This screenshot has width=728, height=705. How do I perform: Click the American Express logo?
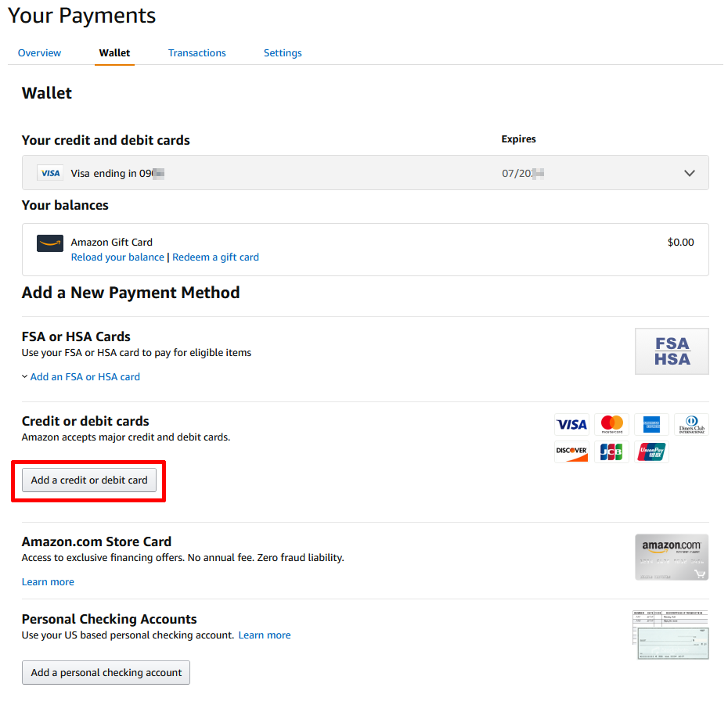pos(652,424)
